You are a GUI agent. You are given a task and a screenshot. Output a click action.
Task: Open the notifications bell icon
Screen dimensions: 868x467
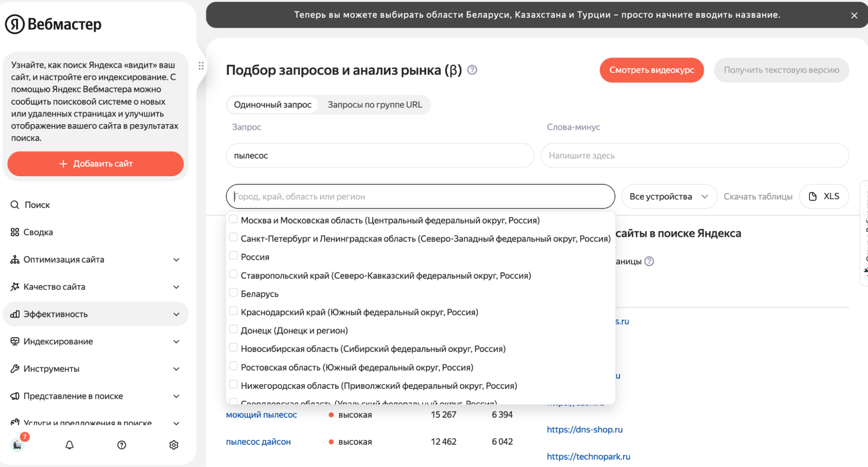69,445
